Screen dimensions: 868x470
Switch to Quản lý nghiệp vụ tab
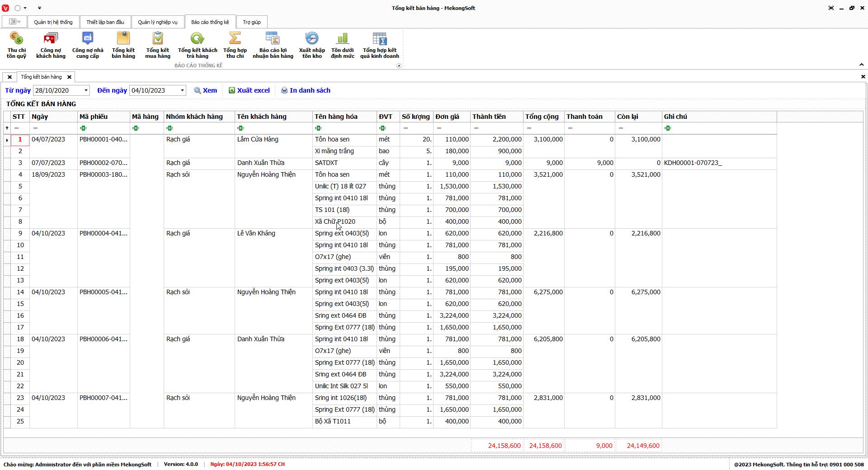(x=157, y=22)
